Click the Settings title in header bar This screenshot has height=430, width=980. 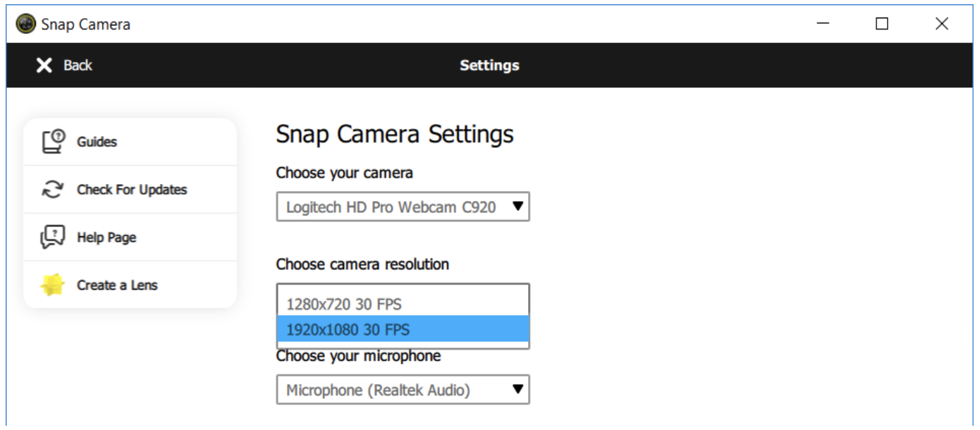tap(489, 66)
